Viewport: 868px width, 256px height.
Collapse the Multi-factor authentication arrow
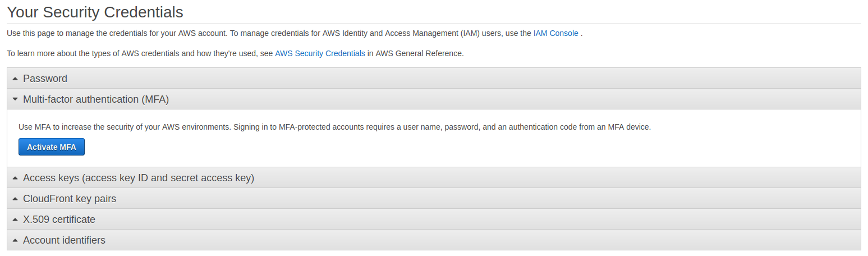pyautogui.click(x=15, y=99)
